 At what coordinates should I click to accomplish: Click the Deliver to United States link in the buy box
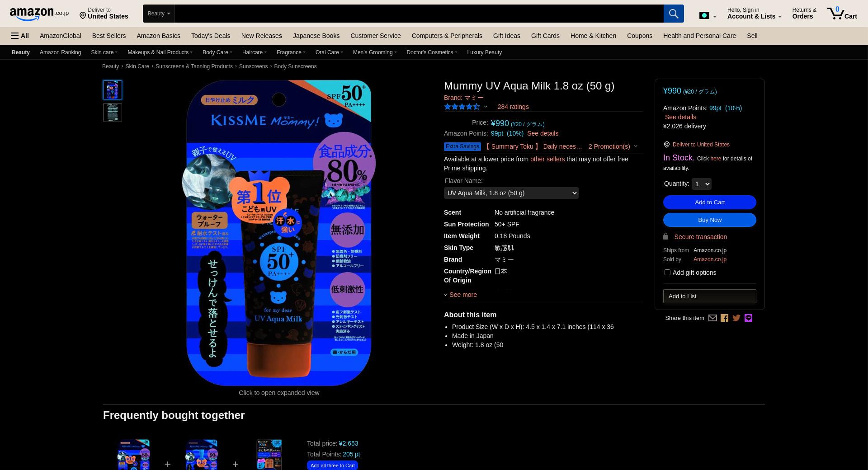coord(701,145)
